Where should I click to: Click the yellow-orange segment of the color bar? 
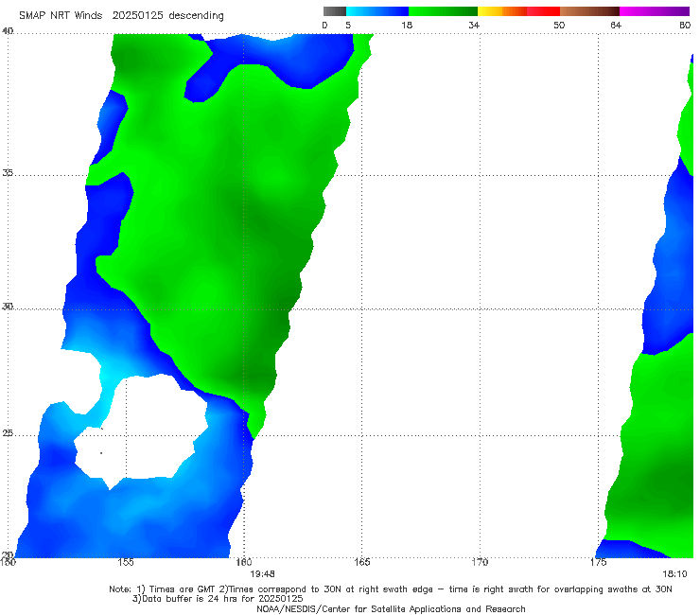click(x=502, y=11)
